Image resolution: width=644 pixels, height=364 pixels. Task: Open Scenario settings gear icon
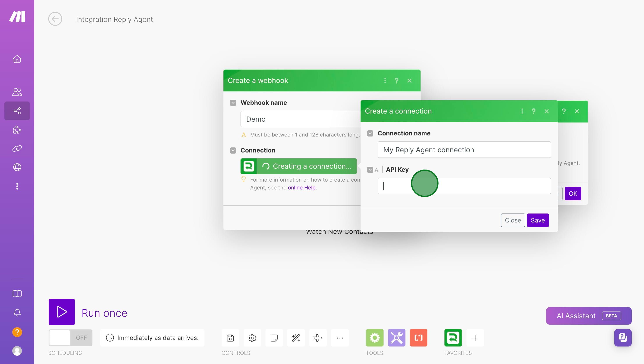point(252,338)
